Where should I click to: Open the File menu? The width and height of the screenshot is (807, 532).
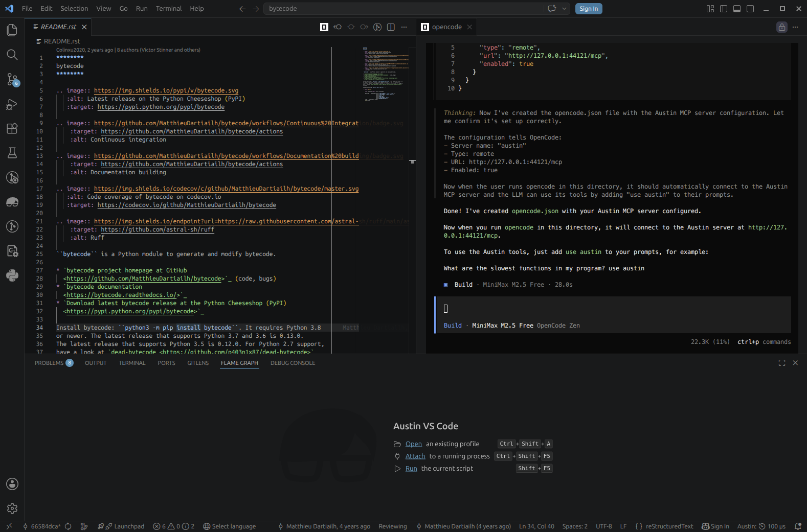pyautogui.click(x=27, y=9)
